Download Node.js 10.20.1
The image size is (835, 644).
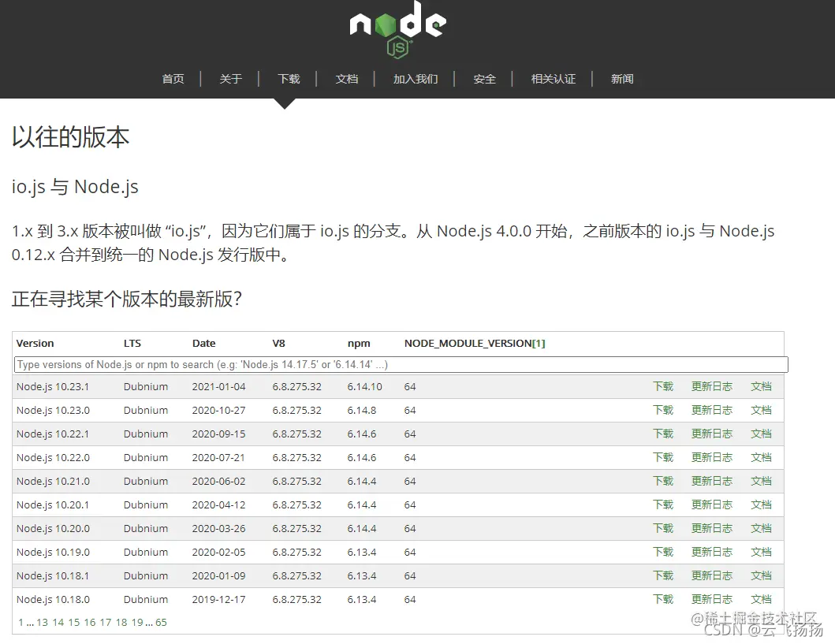664,504
